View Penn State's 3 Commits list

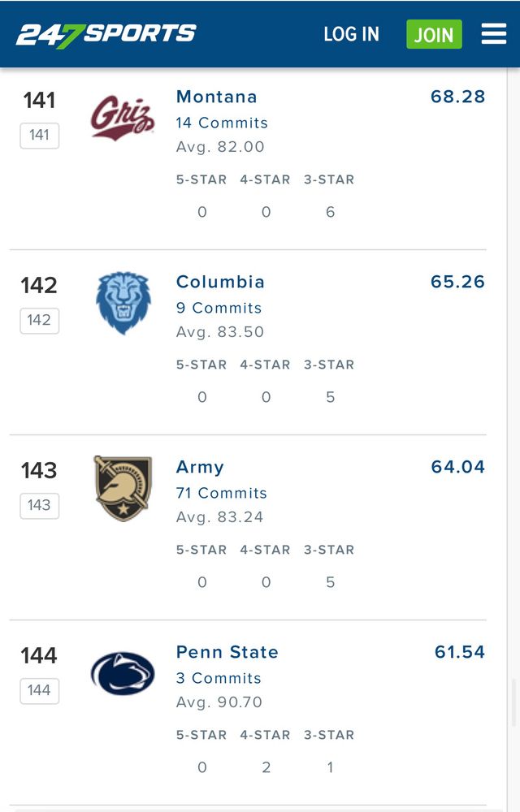point(219,678)
